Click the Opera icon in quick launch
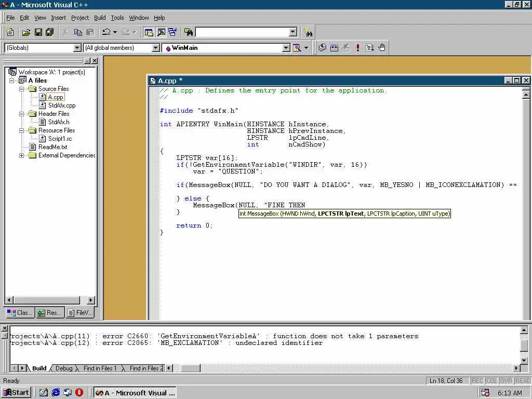This screenshot has width=532, height=399. [x=79, y=393]
